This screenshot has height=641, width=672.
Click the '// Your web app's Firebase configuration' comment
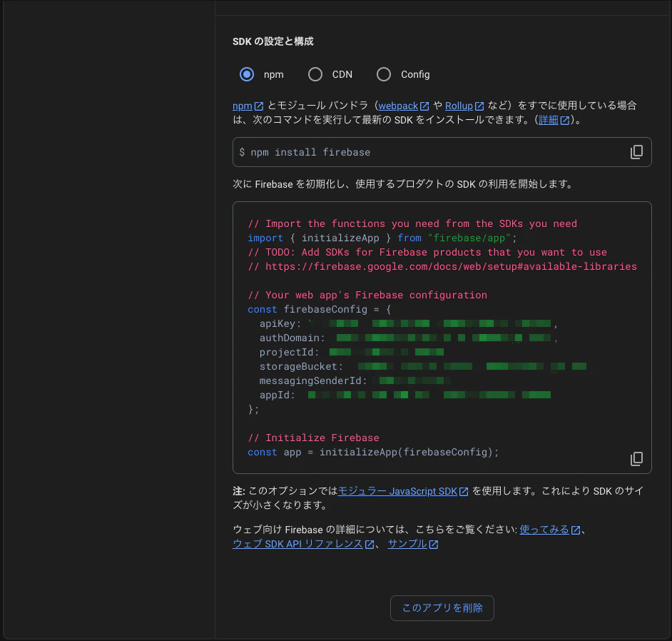367,295
